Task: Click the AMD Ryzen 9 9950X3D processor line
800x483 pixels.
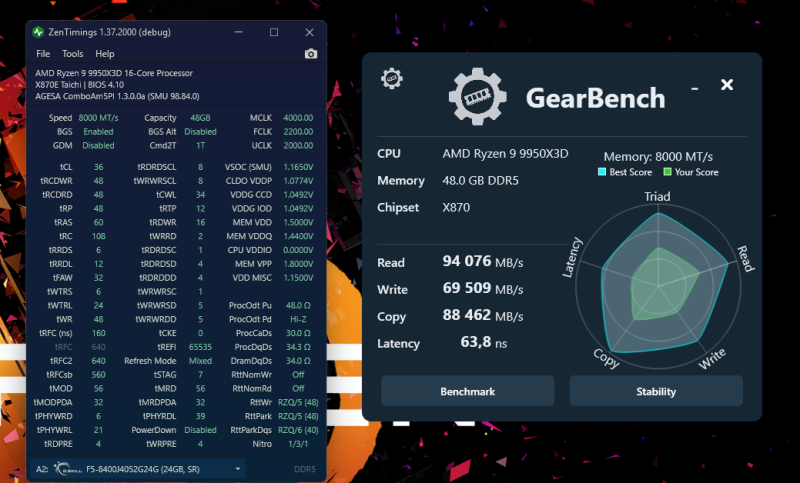Action: point(114,73)
